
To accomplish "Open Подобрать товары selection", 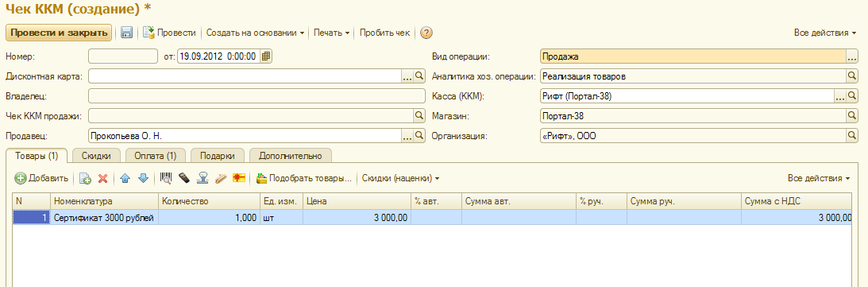I will coord(304,178).
